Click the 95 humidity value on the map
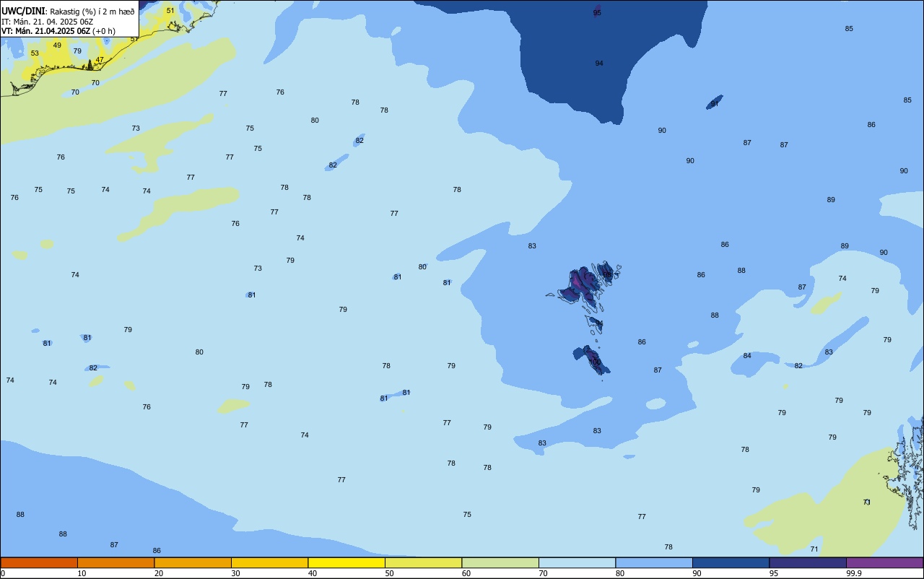The height and width of the screenshot is (579, 924). point(597,13)
